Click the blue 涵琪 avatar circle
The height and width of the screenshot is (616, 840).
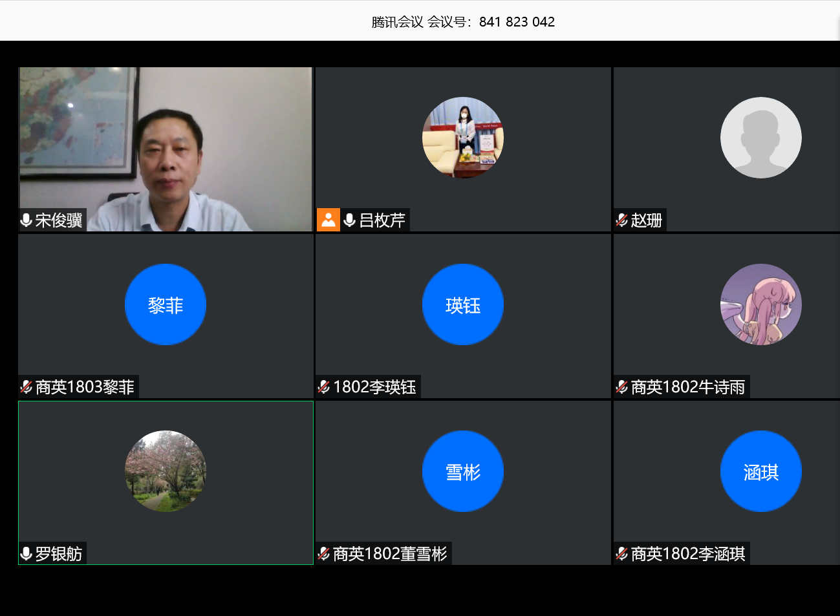760,471
